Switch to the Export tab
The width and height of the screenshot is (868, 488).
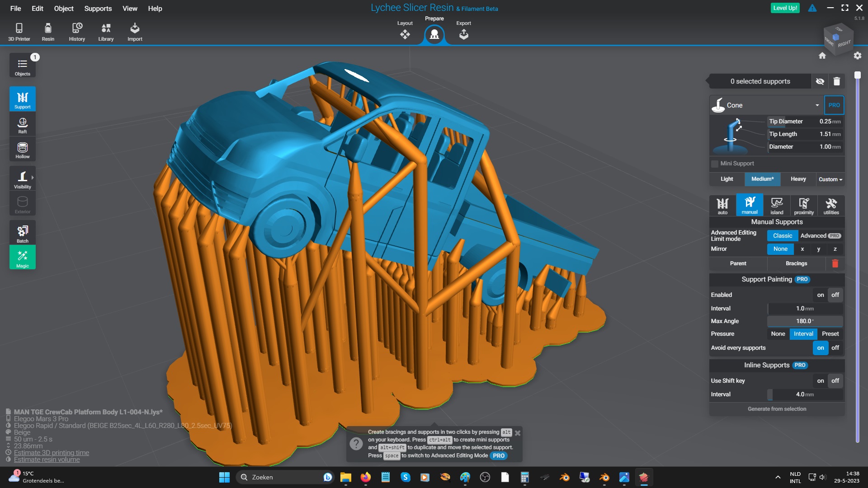463,31
